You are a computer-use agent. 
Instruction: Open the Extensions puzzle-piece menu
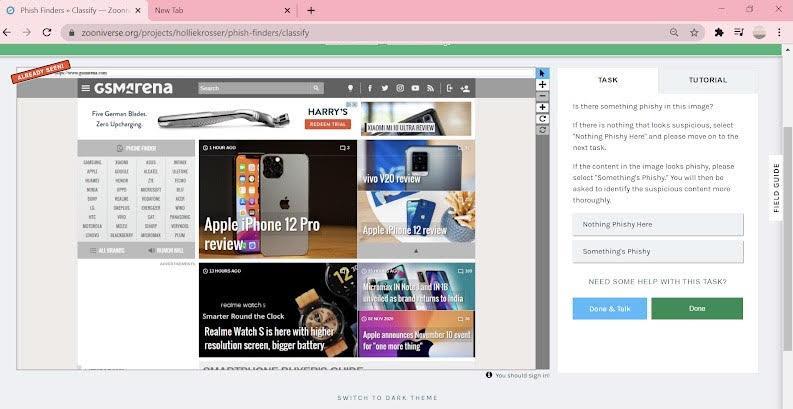click(x=719, y=32)
